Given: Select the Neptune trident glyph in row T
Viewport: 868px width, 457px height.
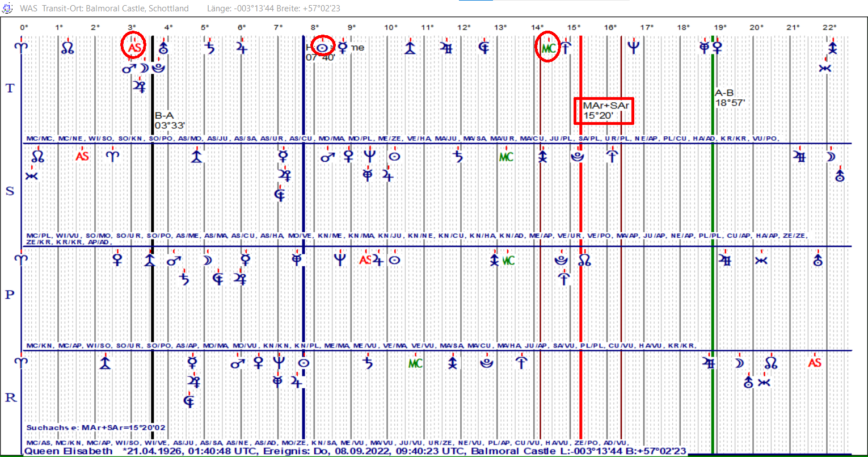Looking at the screenshot, I should (633, 48).
